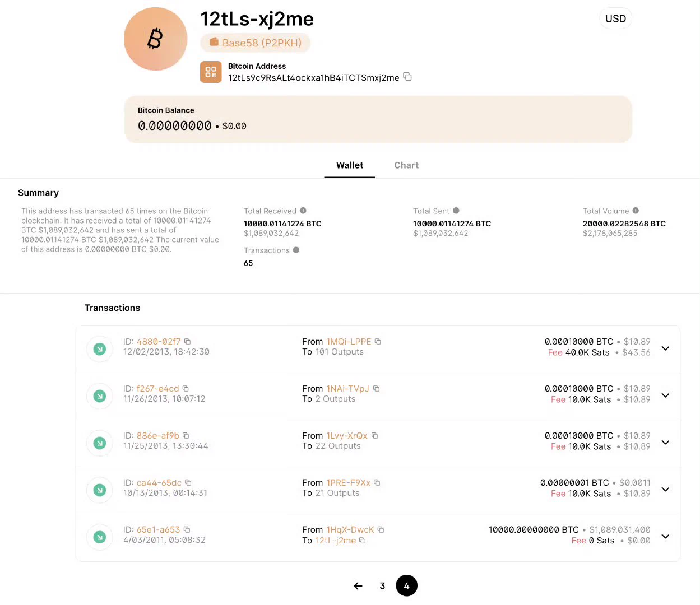The height and width of the screenshot is (605, 700).
Task: Click the 'Fee 0 Sats' value
Action: [593, 541]
